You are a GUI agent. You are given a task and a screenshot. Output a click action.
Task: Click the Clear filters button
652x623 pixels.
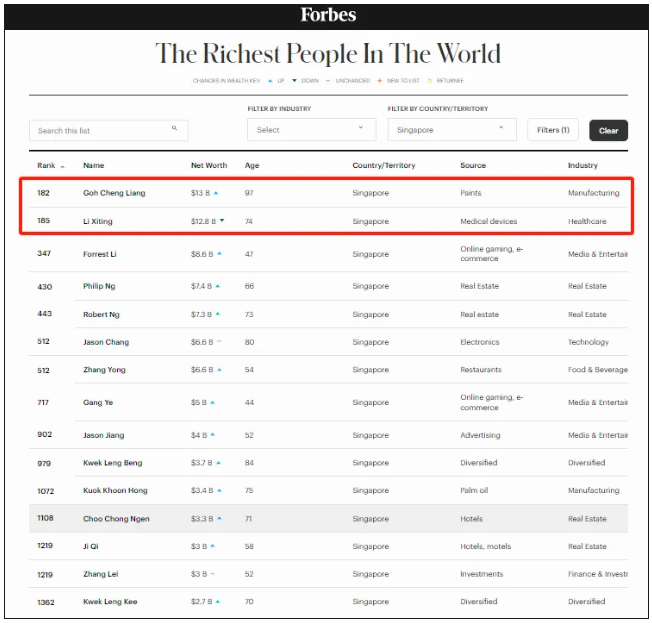coord(608,131)
